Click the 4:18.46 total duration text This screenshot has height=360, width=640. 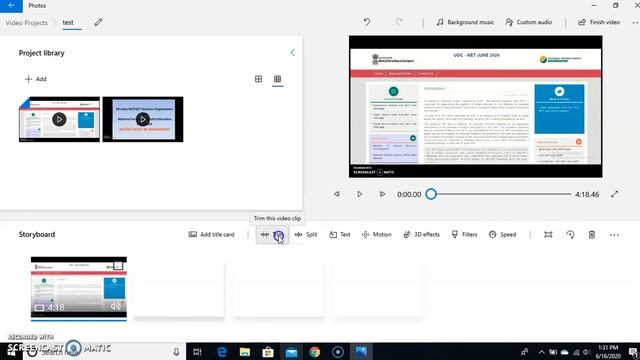(587, 195)
